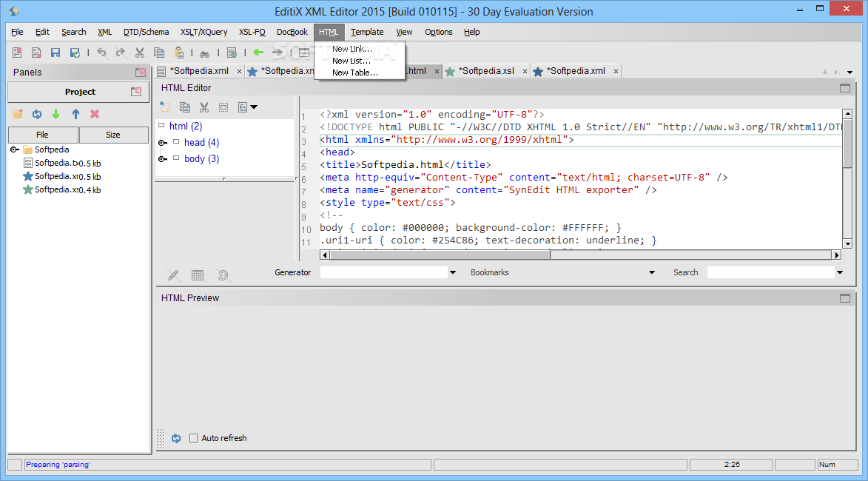Click the Save with check mark icon

click(x=75, y=53)
